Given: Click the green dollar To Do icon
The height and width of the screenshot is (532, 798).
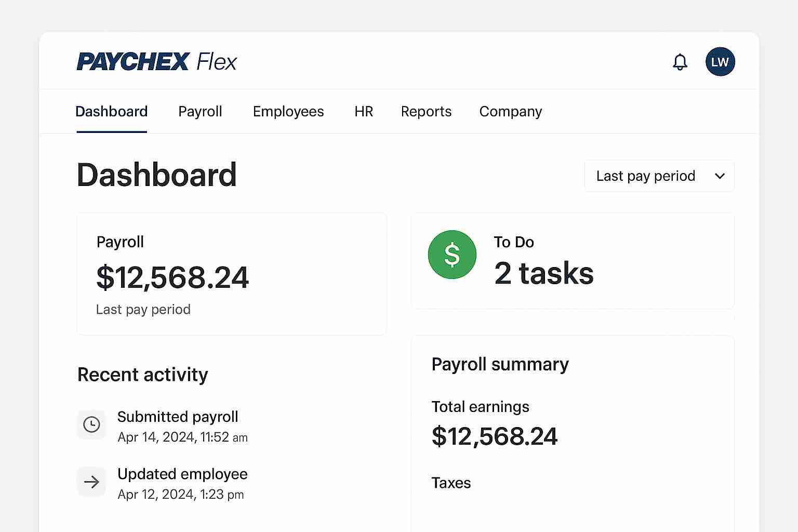Looking at the screenshot, I should point(452,255).
